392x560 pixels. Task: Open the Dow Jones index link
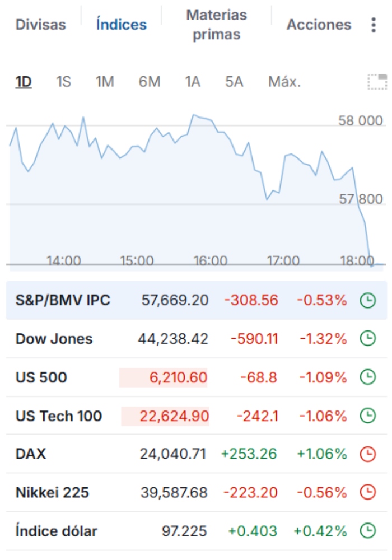pos(54,339)
